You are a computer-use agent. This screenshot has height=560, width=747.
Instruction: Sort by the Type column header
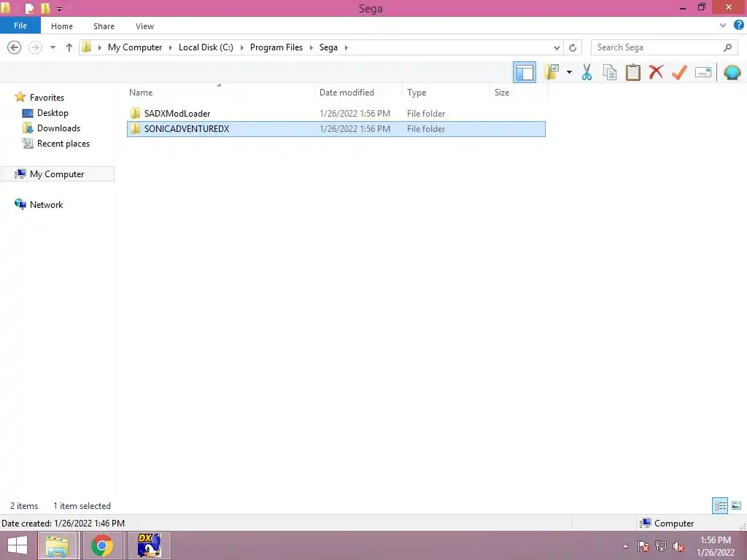446,93
